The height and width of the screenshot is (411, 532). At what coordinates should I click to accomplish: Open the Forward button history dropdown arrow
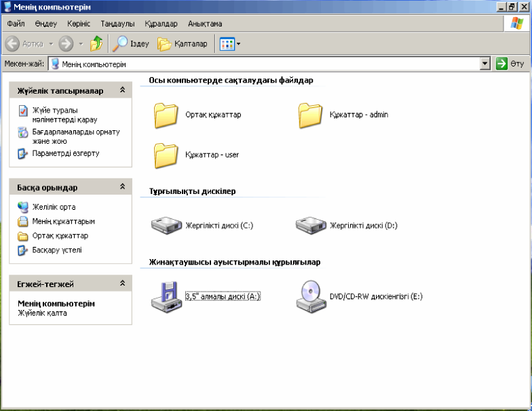81,43
